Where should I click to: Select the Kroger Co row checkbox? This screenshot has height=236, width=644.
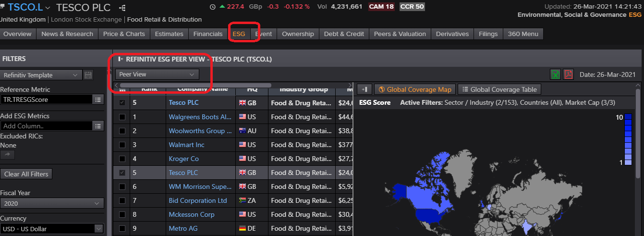[x=122, y=159]
